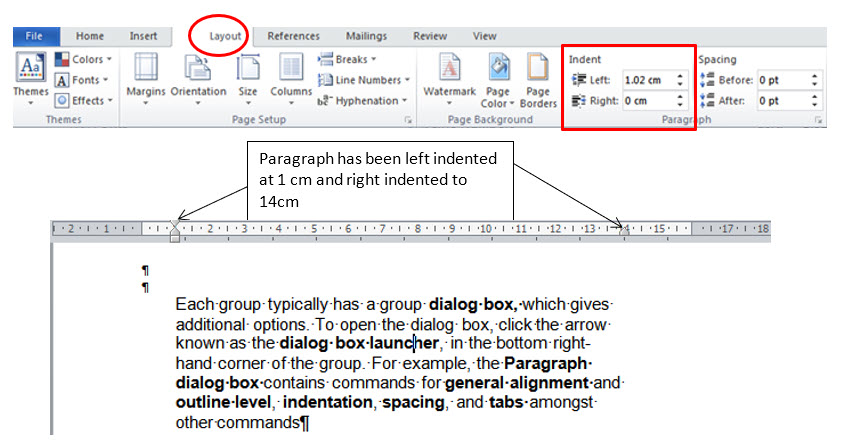This screenshot has height=448, width=844.
Task: Open the Hyphenation dropdown
Action: pyautogui.click(x=362, y=101)
